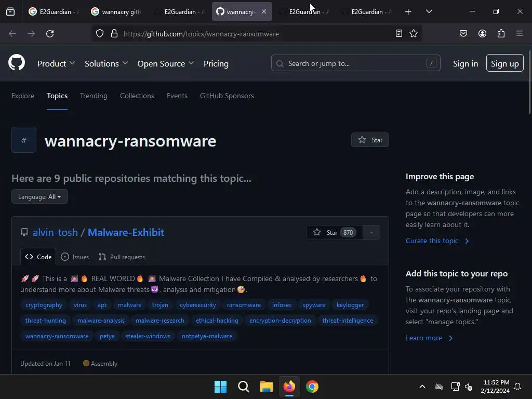Click the GitHub logo home icon

(x=17, y=62)
